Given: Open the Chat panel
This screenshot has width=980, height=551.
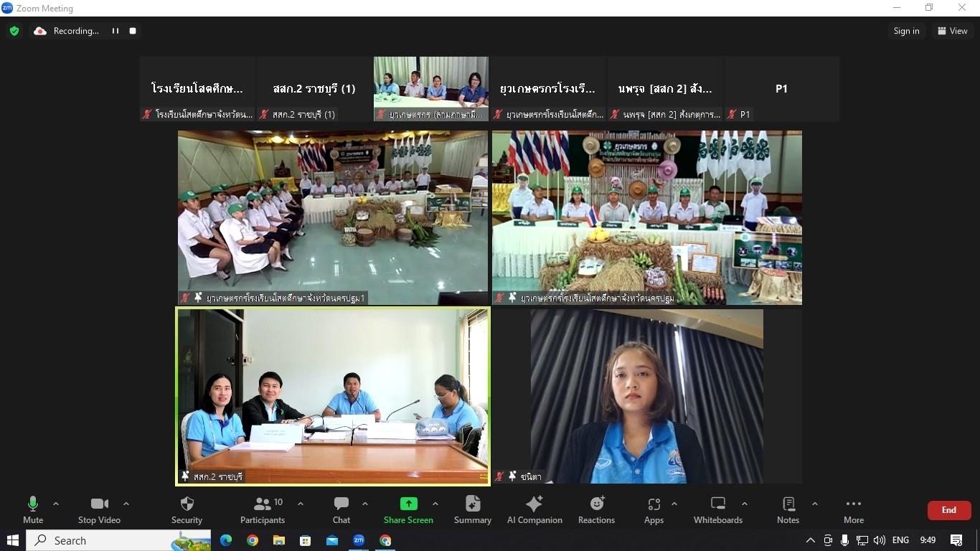Looking at the screenshot, I should point(341,509).
